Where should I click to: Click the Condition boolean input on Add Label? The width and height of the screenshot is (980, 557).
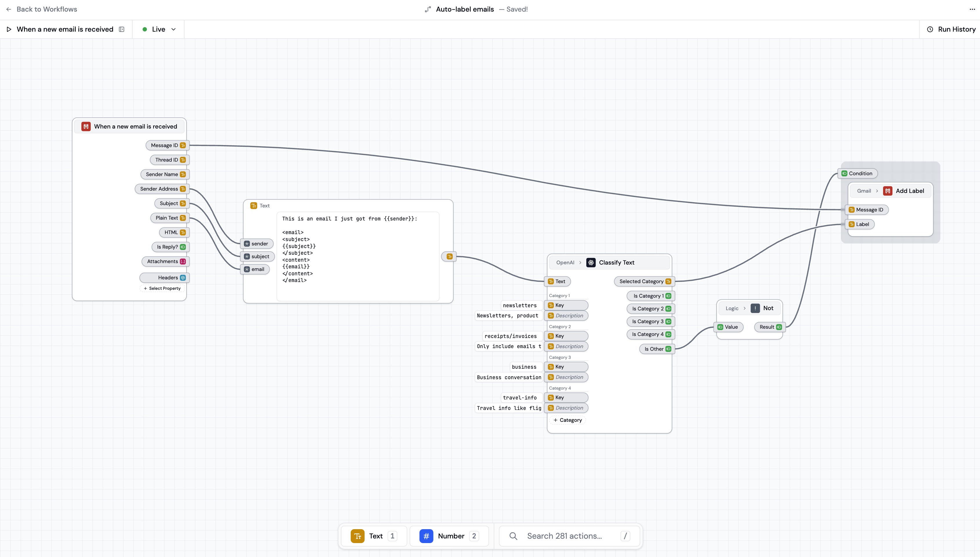[845, 174]
